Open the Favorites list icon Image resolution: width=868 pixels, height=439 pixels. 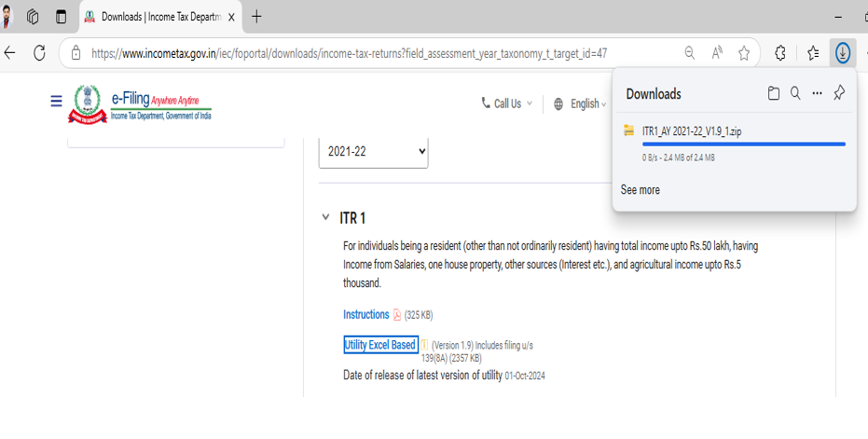click(813, 53)
